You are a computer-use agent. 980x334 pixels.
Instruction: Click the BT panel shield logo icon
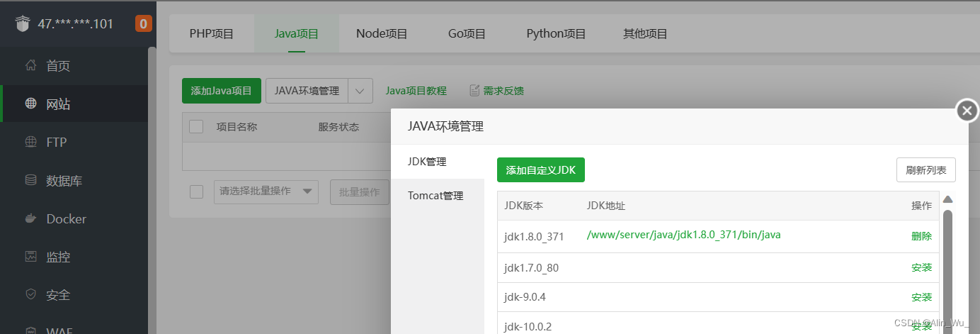click(23, 24)
